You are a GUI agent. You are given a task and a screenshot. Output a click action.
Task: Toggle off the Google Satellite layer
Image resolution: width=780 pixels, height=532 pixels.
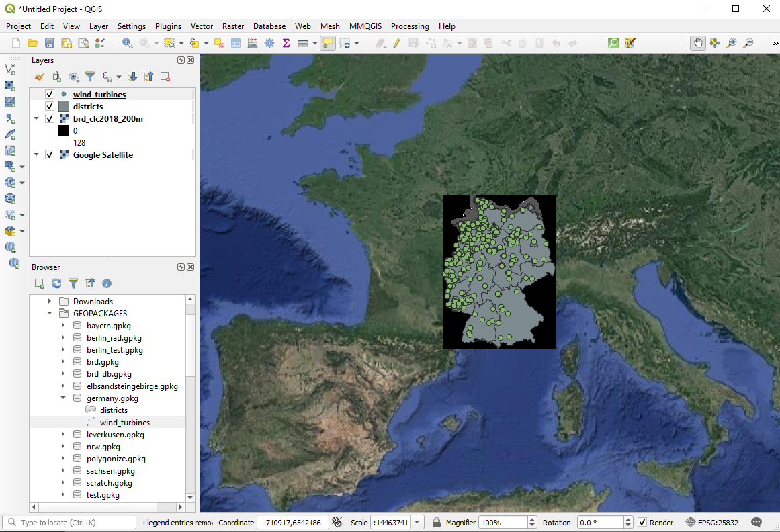click(x=50, y=155)
